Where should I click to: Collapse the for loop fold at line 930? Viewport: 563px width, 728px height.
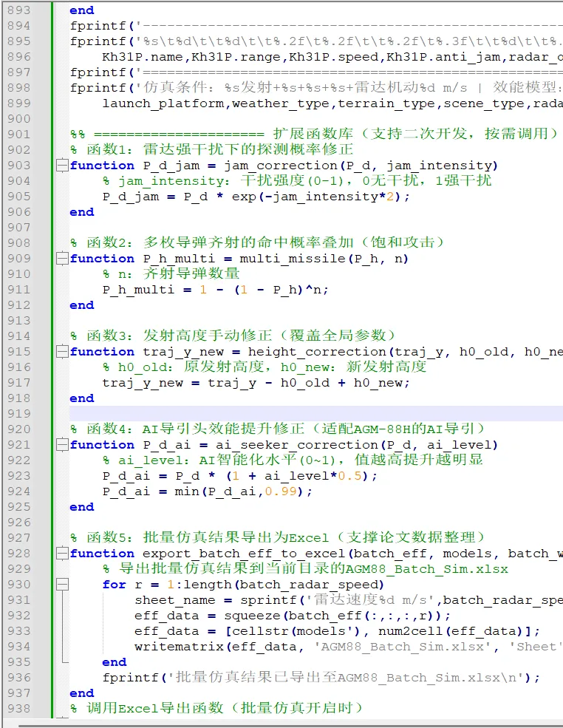click(x=62, y=585)
